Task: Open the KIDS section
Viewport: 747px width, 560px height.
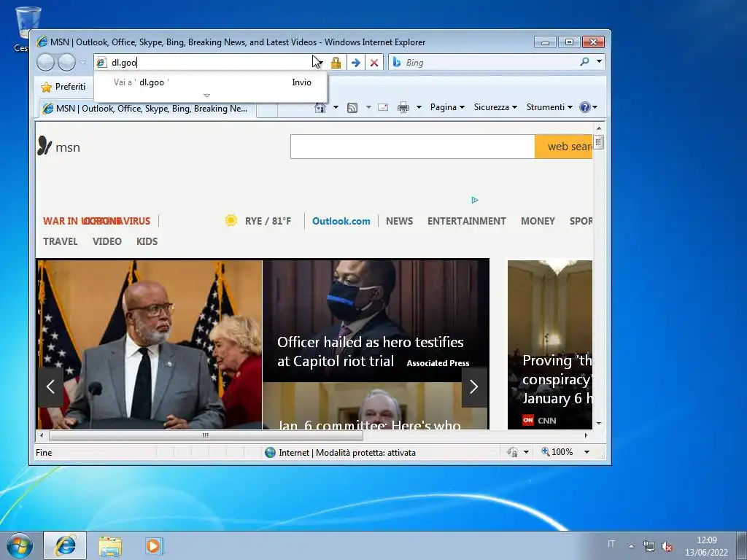Action: (x=147, y=241)
